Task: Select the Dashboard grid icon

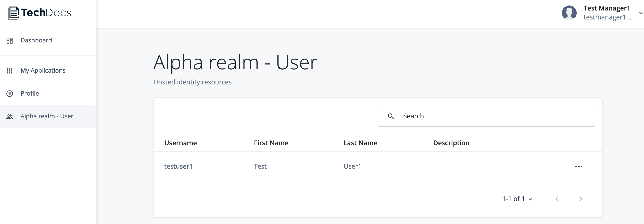Action: pos(10,40)
